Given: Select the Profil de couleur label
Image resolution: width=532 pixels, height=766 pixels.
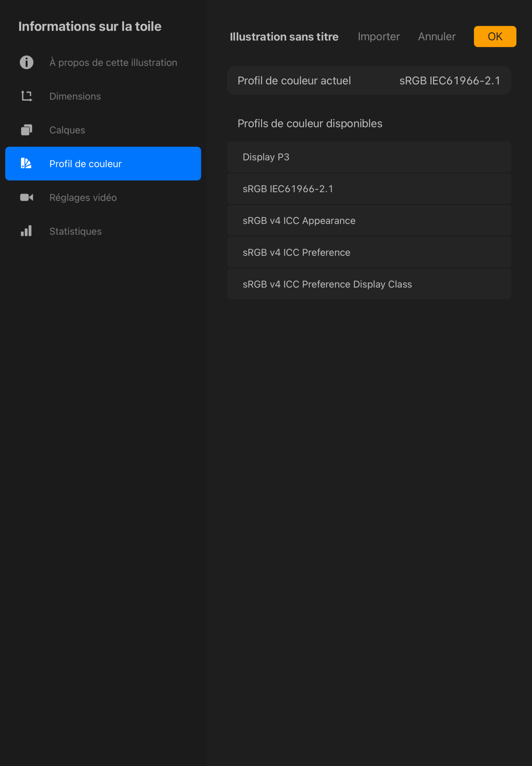Looking at the screenshot, I should click(85, 164).
